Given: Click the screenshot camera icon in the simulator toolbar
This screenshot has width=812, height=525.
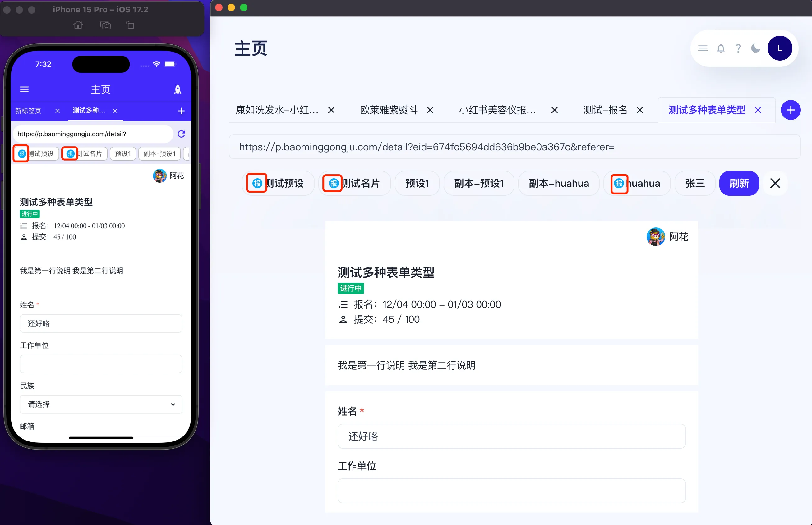Looking at the screenshot, I should point(105,25).
